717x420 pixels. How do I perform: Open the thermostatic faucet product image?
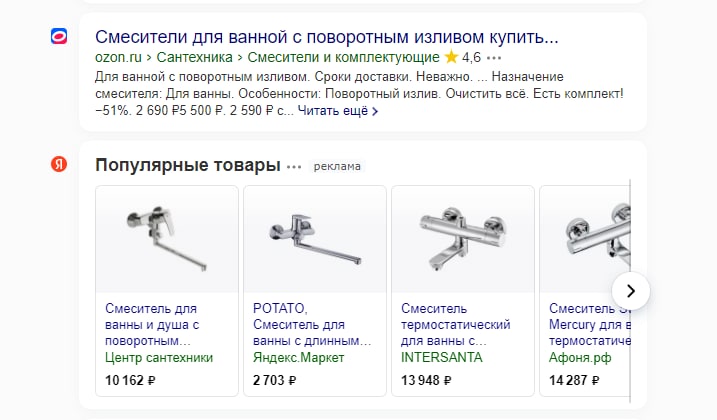coord(463,239)
